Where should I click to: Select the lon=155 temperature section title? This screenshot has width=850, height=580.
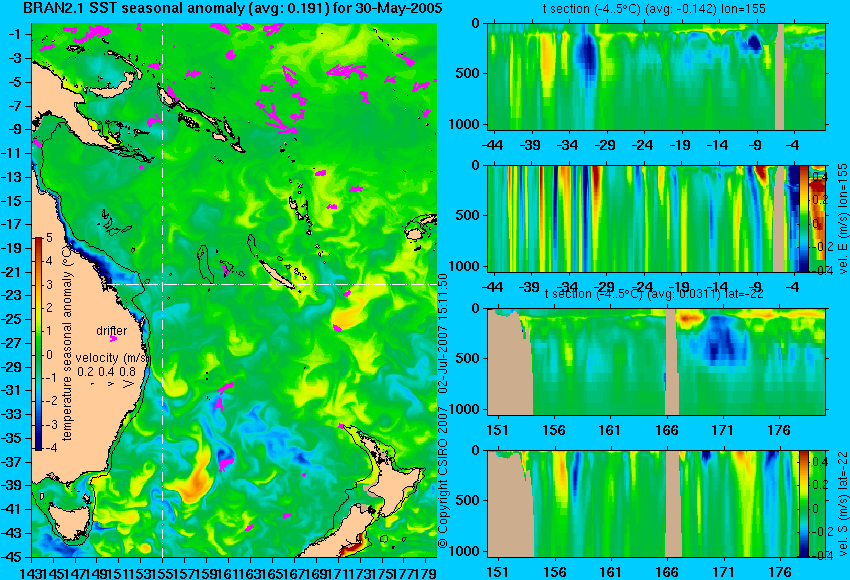654,9
